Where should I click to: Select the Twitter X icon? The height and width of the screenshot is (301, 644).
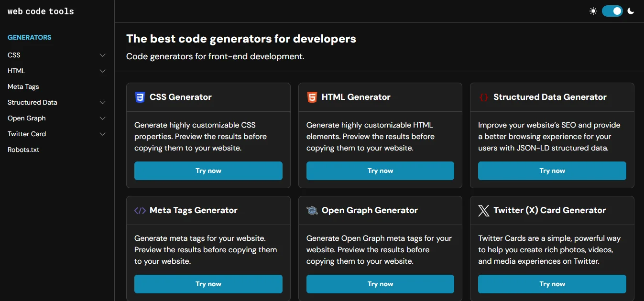(483, 210)
